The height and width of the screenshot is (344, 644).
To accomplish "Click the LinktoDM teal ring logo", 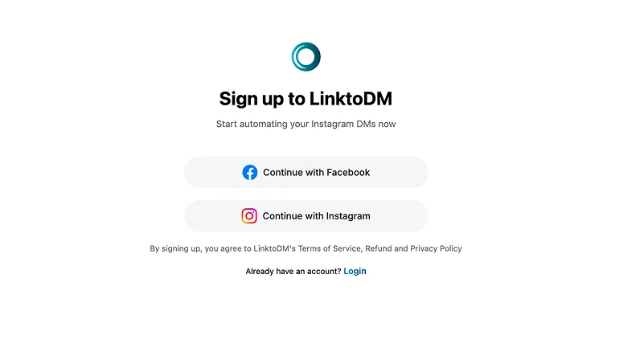I will pos(306,56).
